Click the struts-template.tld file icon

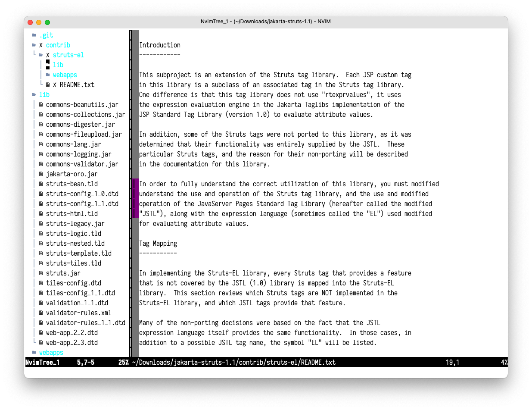pos(41,254)
